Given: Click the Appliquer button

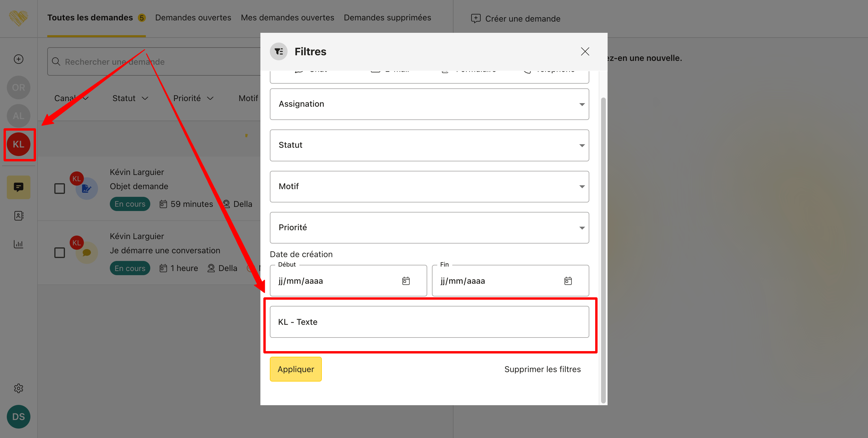Looking at the screenshot, I should click(296, 369).
